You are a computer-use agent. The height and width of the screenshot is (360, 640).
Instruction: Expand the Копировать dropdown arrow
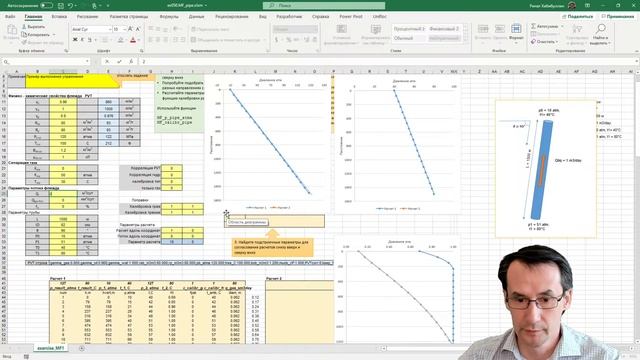[54, 35]
